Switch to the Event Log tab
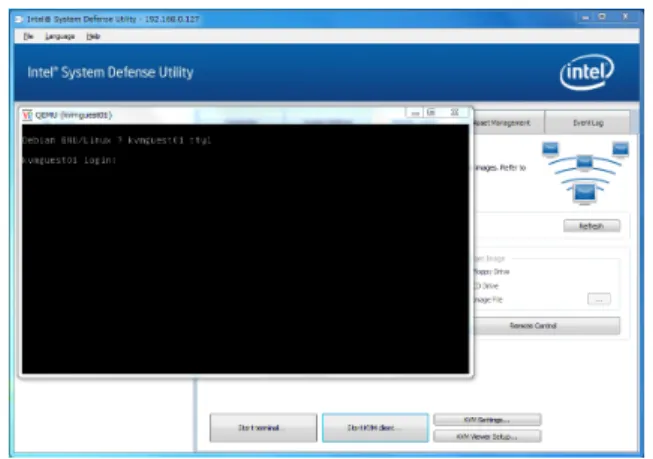653x459 pixels. 588,122
